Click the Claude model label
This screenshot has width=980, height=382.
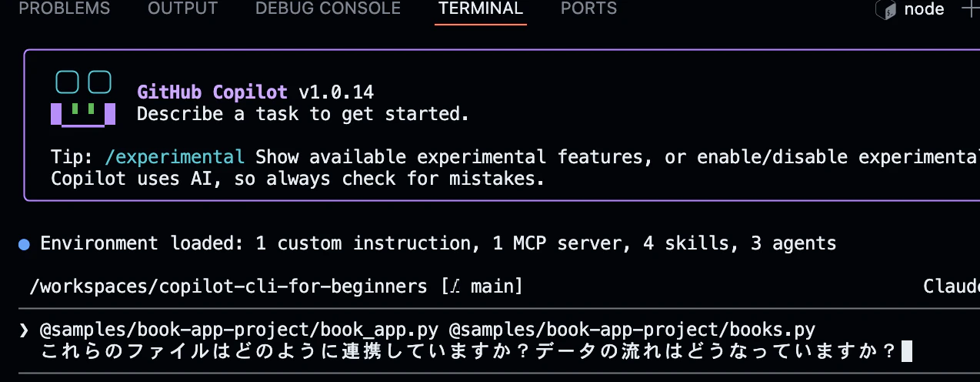(x=952, y=287)
